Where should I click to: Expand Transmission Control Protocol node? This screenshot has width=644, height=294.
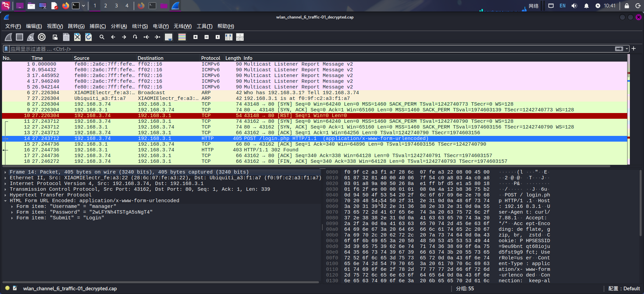(5, 189)
